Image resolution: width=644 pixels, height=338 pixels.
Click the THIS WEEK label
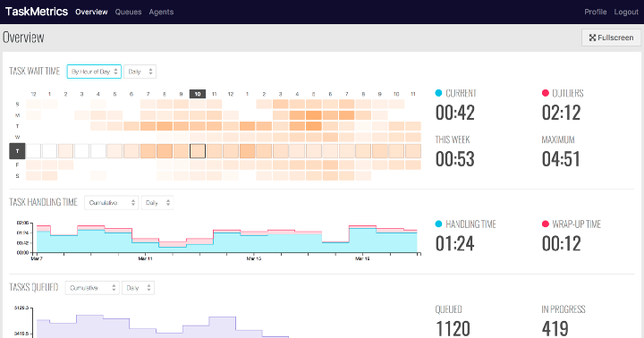click(453, 139)
